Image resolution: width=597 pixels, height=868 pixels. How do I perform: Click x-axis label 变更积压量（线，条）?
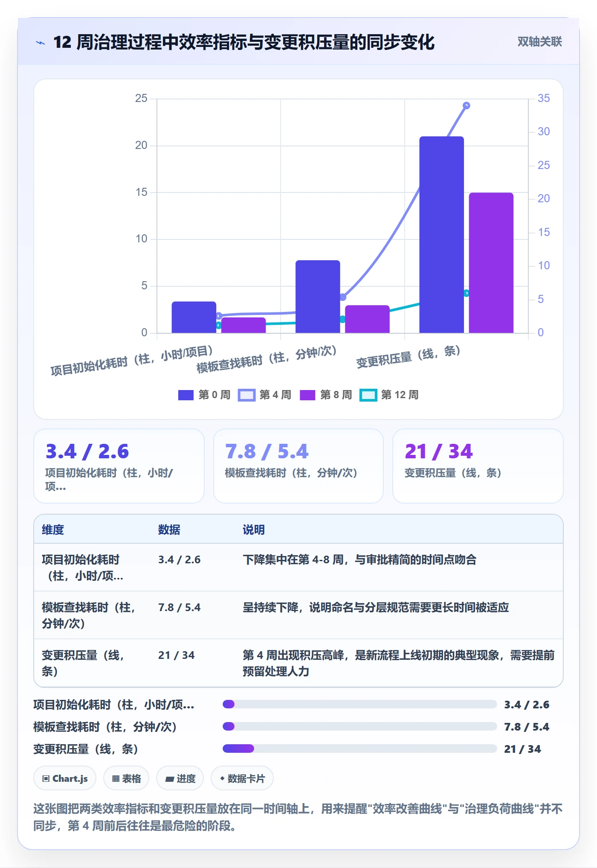(408, 357)
